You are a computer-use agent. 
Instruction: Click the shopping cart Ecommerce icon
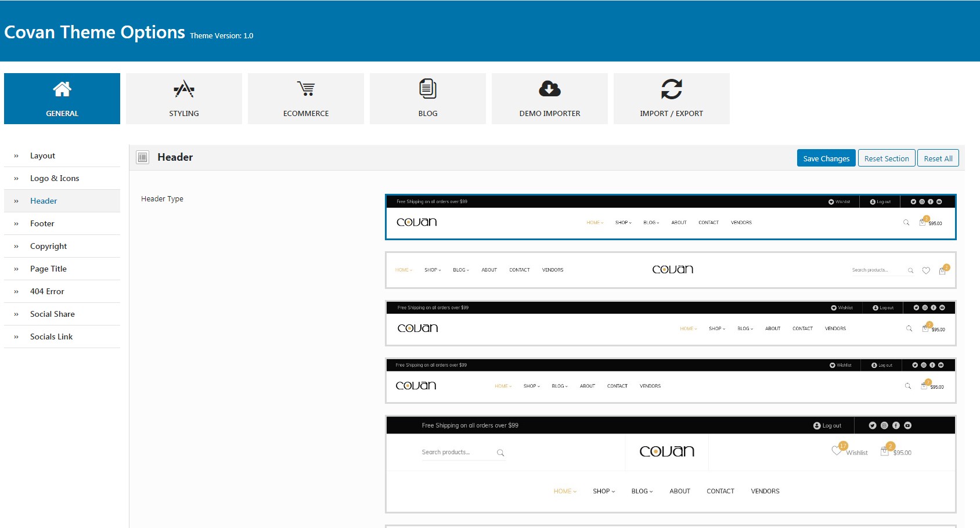306,89
